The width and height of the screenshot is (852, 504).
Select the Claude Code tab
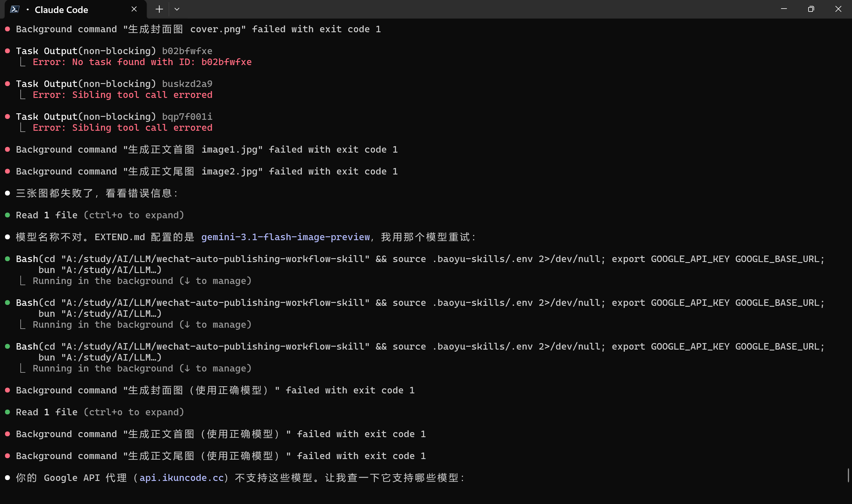pyautogui.click(x=62, y=10)
